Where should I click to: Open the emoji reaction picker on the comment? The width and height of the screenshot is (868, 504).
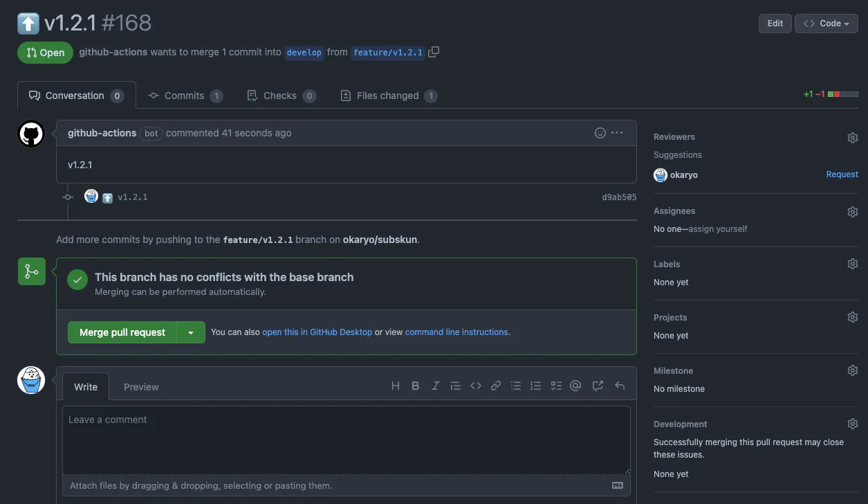(599, 132)
